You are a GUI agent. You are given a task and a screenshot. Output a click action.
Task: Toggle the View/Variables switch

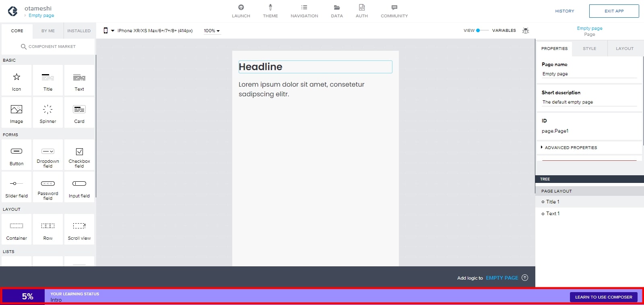(481, 31)
